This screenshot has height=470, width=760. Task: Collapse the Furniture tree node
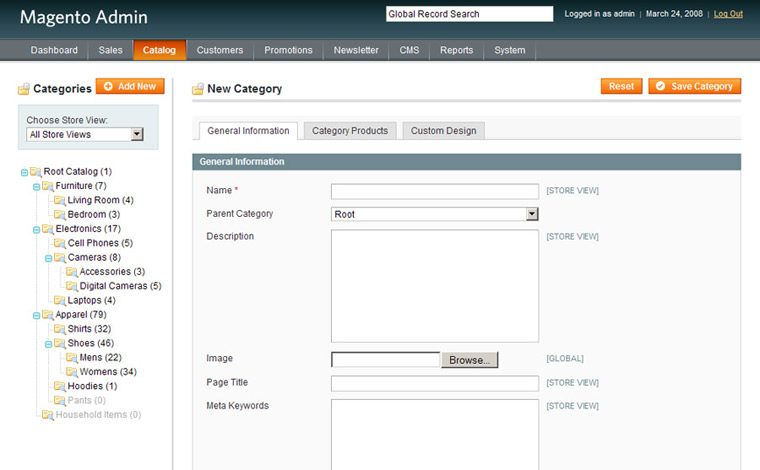36,187
